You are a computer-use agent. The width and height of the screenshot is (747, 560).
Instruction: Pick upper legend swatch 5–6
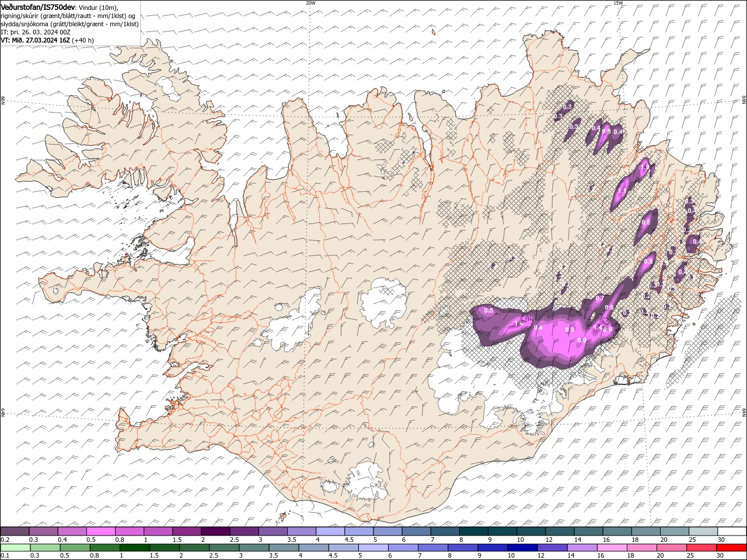[x=388, y=531]
